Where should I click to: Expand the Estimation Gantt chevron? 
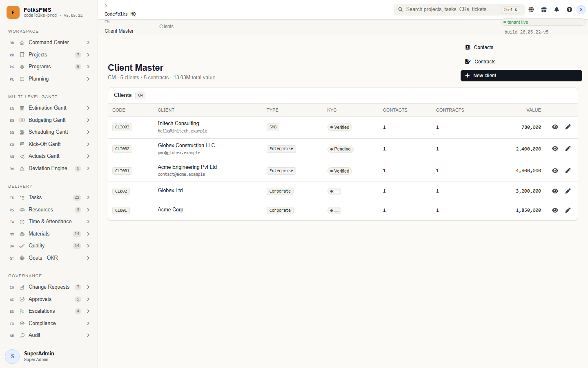tap(88, 108)
